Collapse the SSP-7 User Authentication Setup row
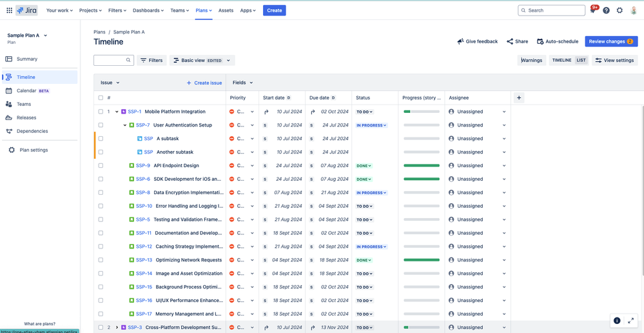This screenshot has height=333, width=644. (125, 125)
